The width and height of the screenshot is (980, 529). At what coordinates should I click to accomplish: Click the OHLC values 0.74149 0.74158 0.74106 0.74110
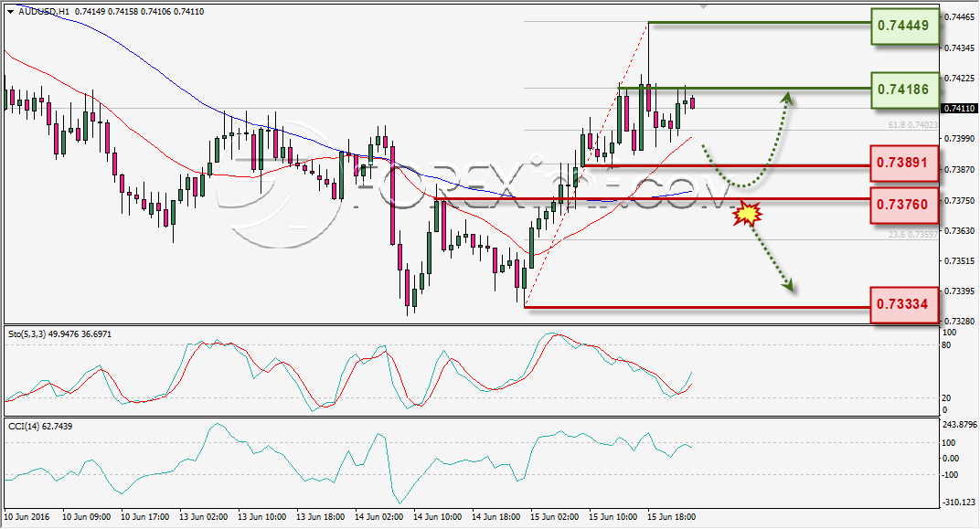(x=139, y=11)
